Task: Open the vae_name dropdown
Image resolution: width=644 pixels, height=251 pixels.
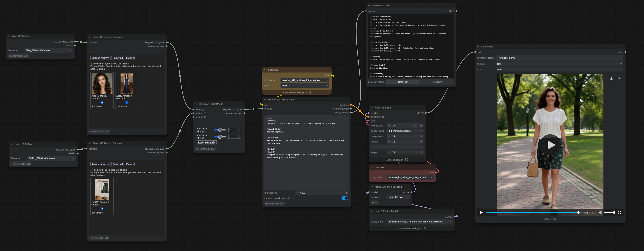Action: tap(410, 178)
